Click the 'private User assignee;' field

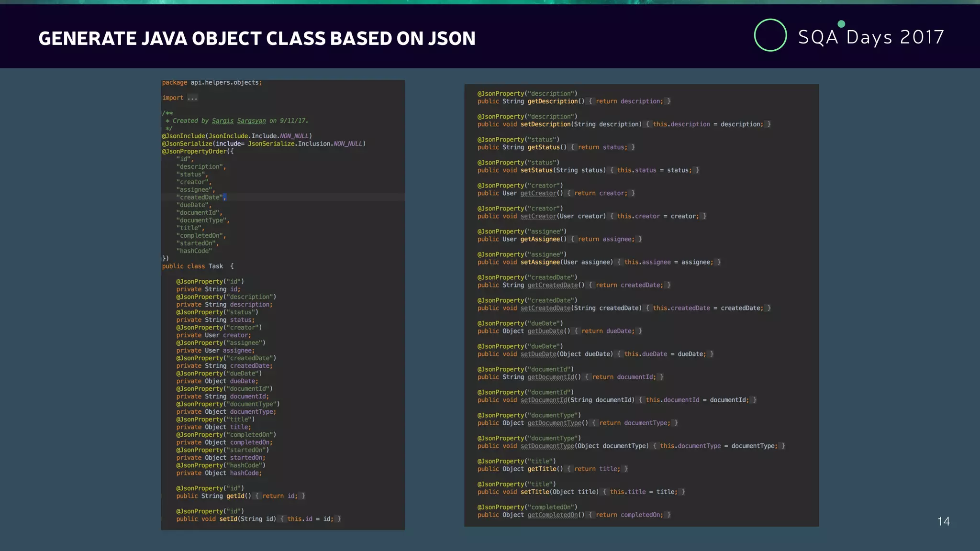[215, 351]
